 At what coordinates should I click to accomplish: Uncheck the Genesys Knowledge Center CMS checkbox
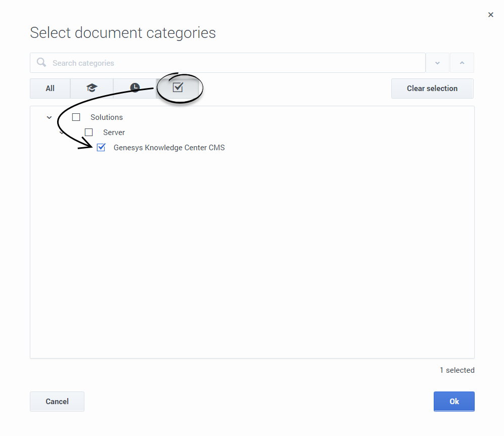101,148
